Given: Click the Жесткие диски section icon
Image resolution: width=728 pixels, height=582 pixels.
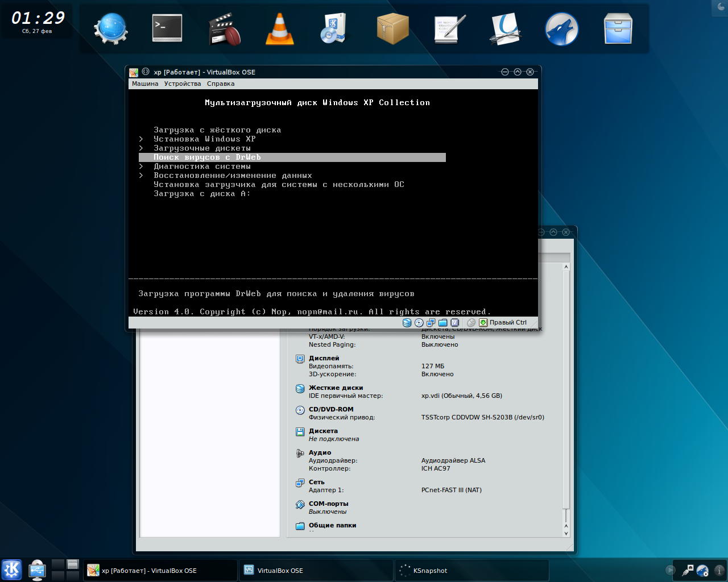Looking at the screenshot, I should click(300, 388).
